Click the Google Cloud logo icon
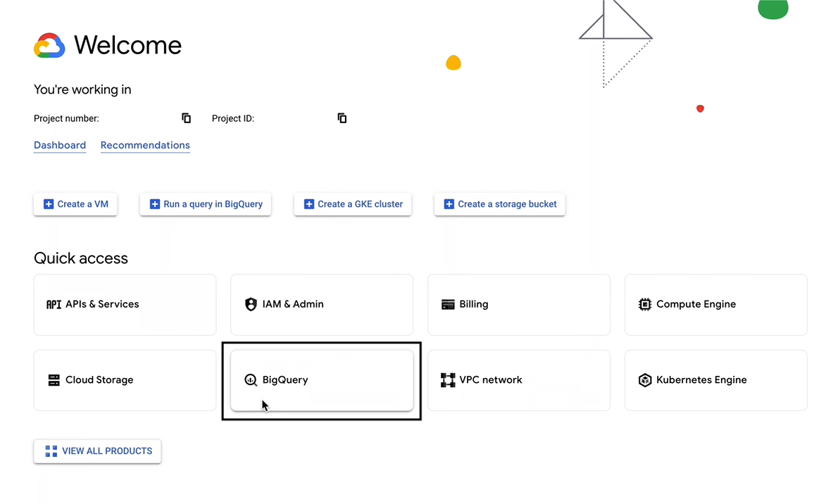Image resolution: width=833 pixels, height=504 pixels. coord(49,45)
